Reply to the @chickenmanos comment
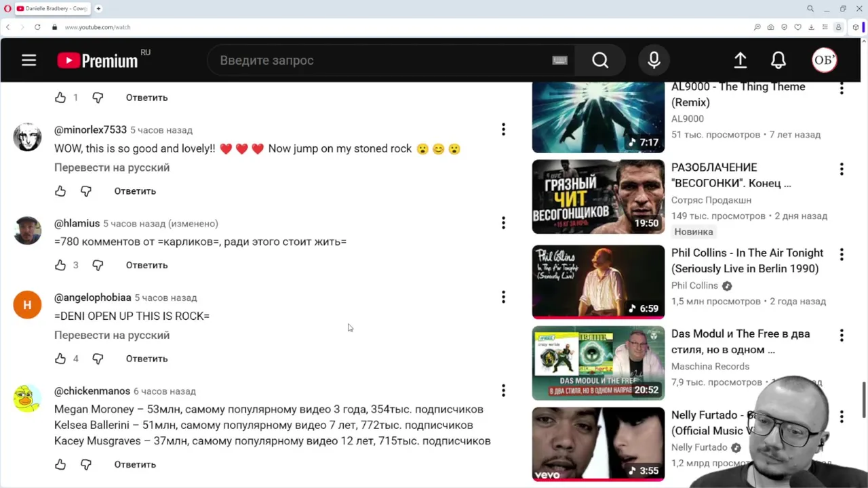 [x=135, y=464]
